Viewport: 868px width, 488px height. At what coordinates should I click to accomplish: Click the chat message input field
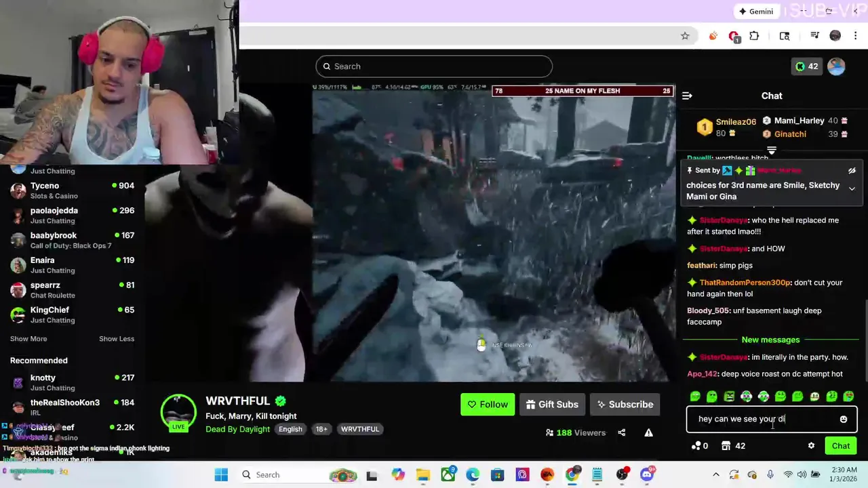click(x=772, y=420)
